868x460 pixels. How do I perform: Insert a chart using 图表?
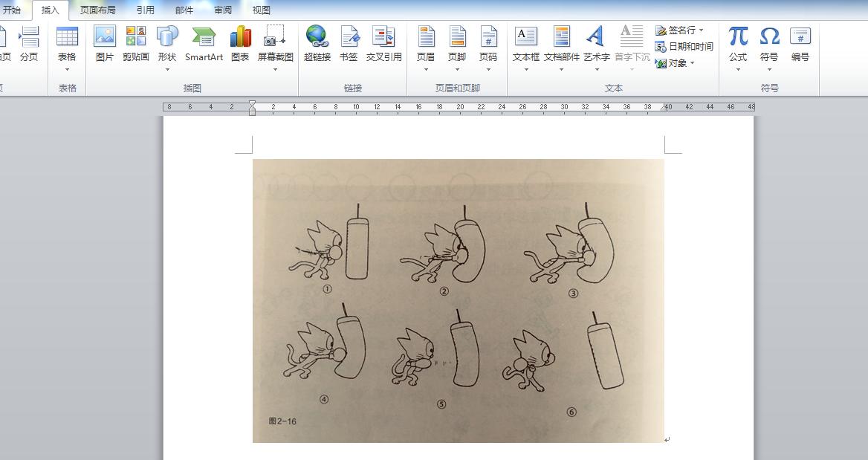click(240, 43)
